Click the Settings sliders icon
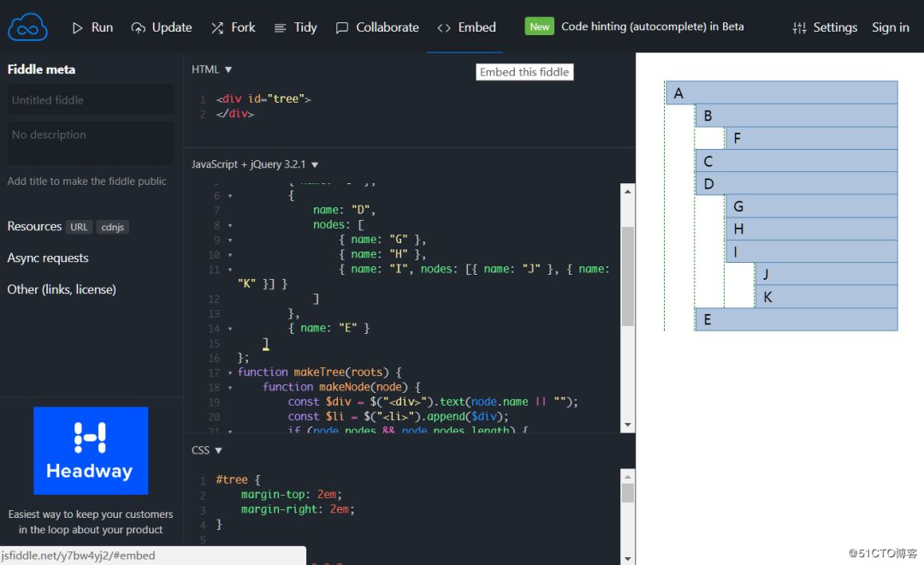 pyautogui.click(x=799, y=27)
